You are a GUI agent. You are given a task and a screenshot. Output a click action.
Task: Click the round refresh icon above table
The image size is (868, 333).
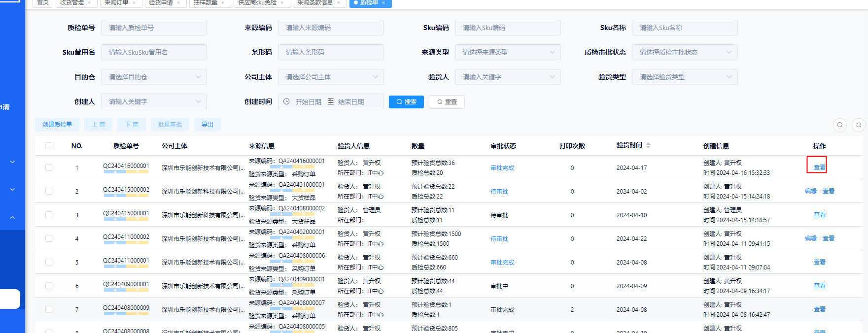[x=858, y=125]
